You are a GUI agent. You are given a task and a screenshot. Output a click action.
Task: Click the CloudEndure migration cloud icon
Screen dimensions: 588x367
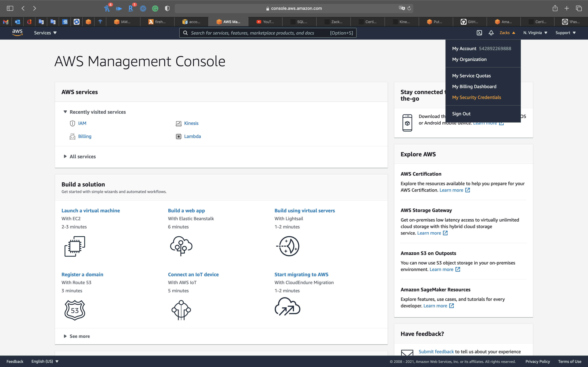coord(287,307)
